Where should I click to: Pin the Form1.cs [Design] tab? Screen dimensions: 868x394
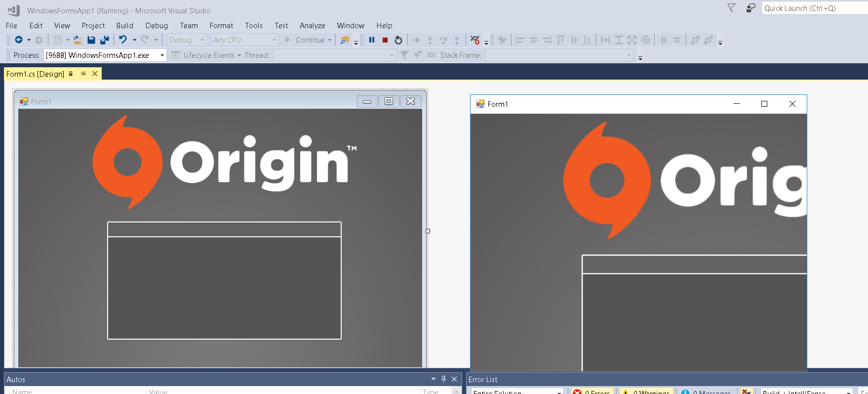click(x=83, y=74)
